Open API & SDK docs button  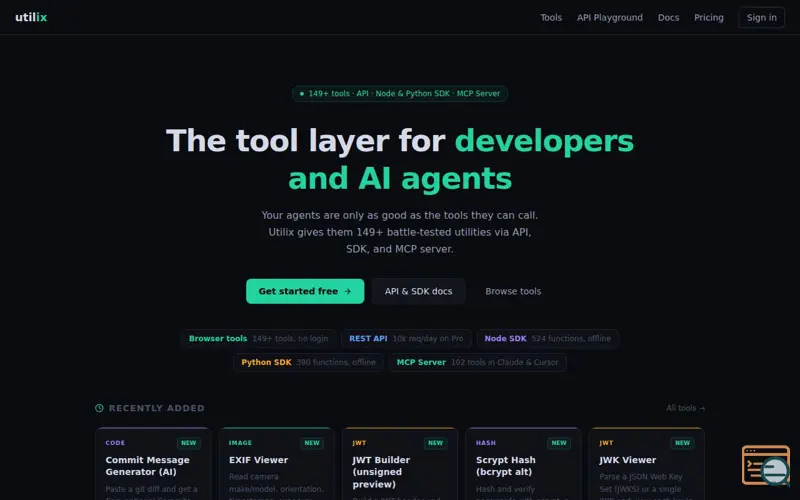coord(418,291)
